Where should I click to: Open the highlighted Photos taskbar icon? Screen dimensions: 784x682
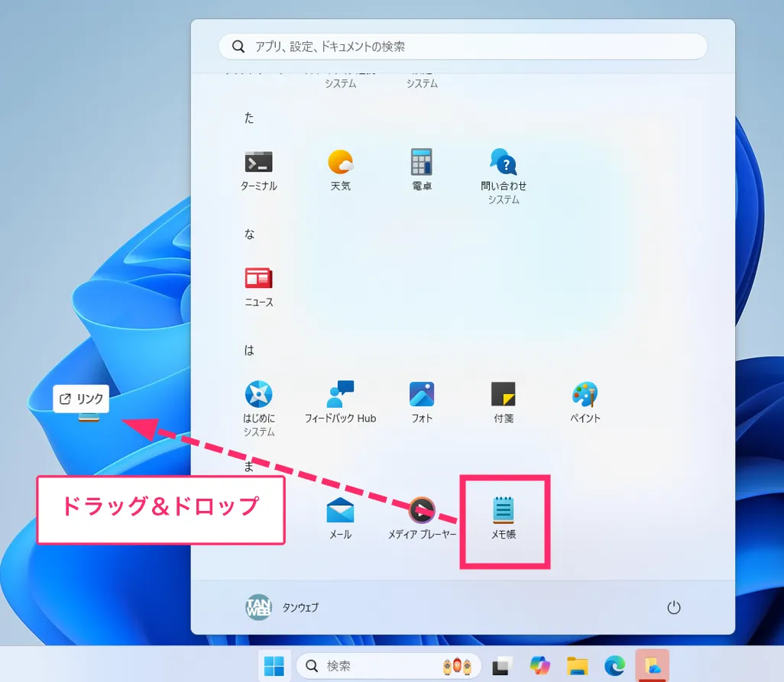[x=653, y=665]
